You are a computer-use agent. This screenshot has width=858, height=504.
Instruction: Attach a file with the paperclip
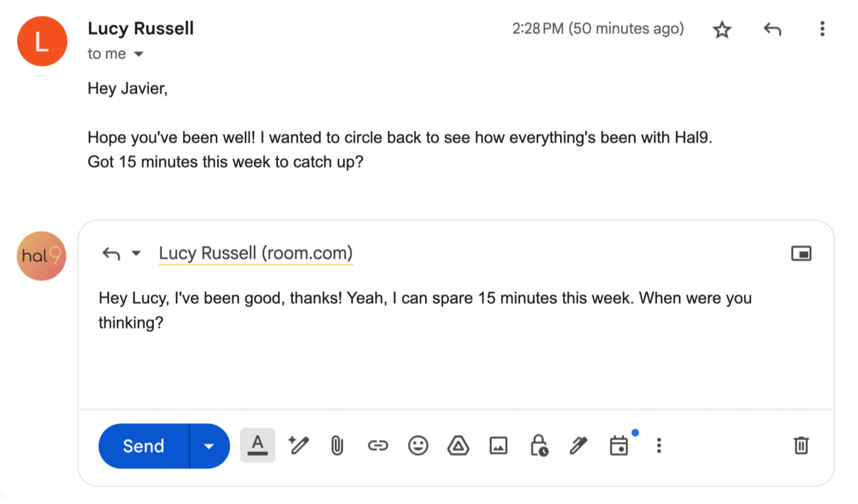click(x=337, y=445)
